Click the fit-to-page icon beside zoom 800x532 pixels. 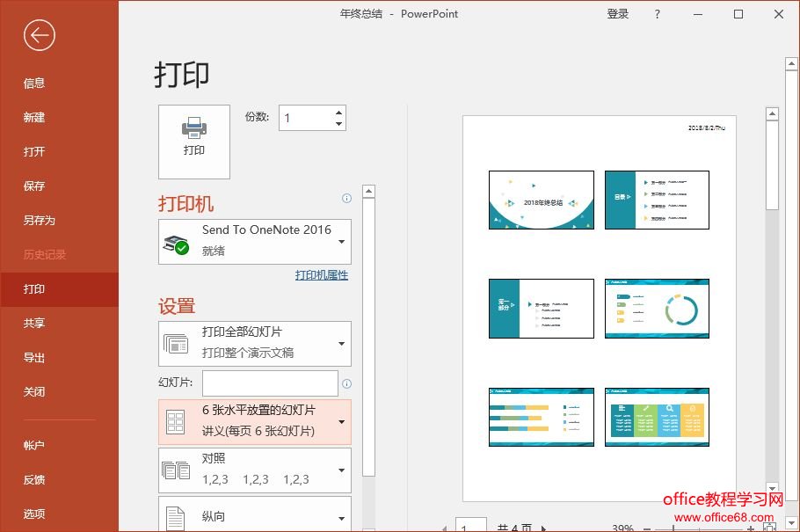tap(768, 528)
